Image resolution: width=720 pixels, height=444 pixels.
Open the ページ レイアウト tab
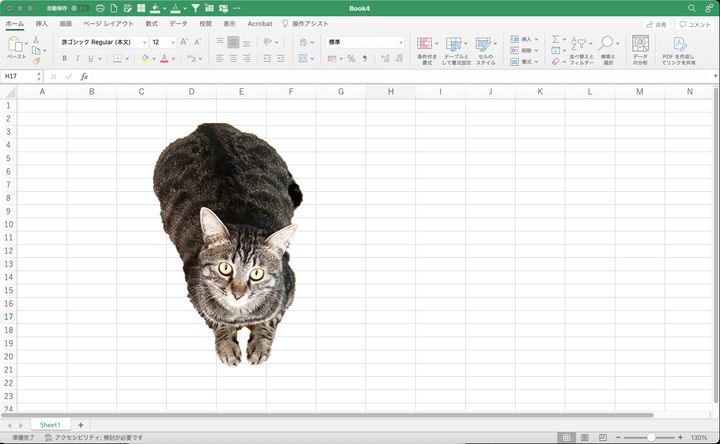point(105,23)
